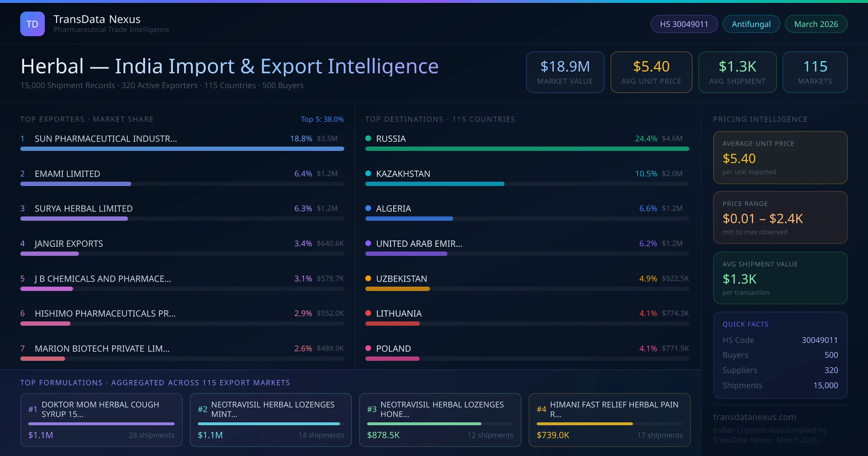Viewport: 868px width, 456px height.
Task: Open the March 2026 date selector
Action: coord(816,24)
